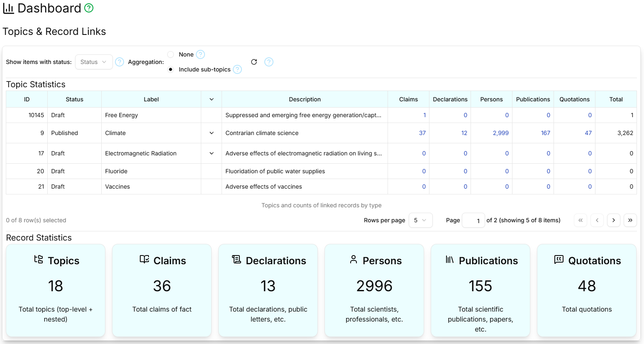The image size is (644, 344).
Task: Click ID 10145 cell
Action: pyautogui.click(x=27, y=115)
